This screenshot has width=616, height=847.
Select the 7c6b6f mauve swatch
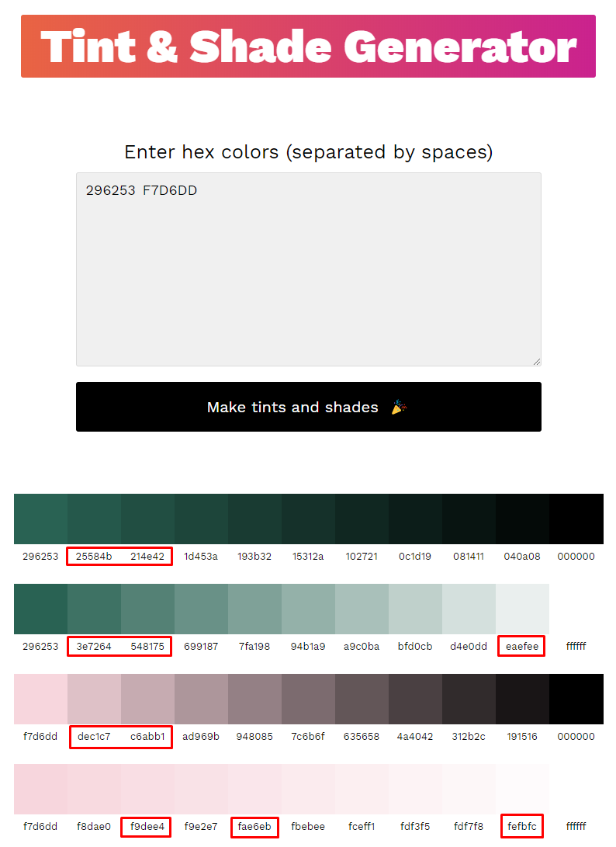[x=308, y=699]
